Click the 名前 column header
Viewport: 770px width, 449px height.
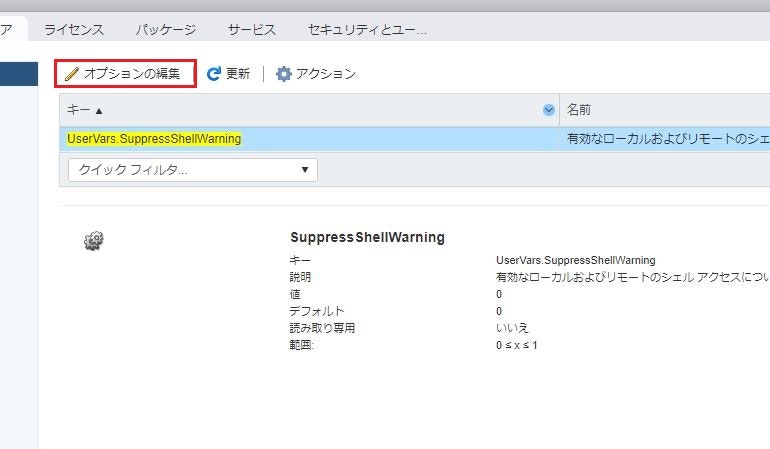(x=579, y=110)
